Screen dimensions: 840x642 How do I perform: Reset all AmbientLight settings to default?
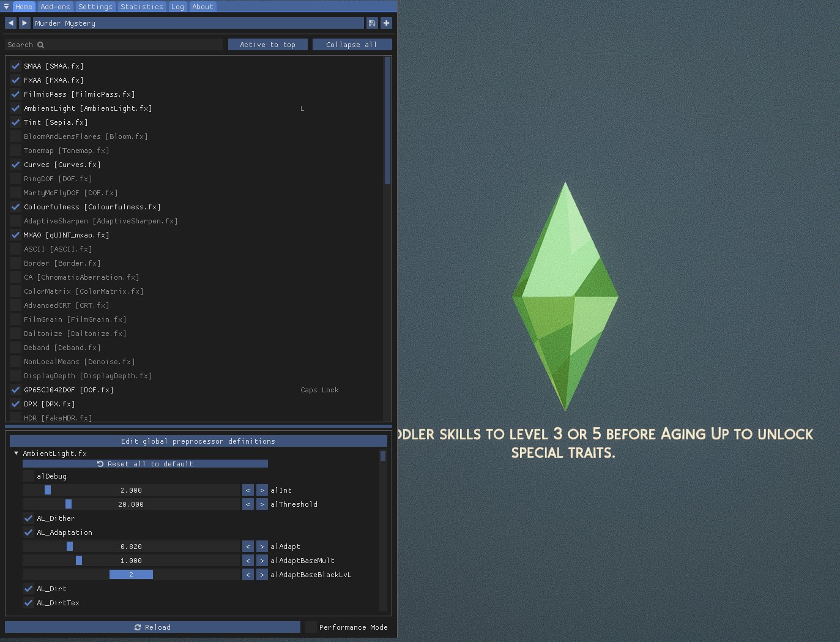[145, 464]
